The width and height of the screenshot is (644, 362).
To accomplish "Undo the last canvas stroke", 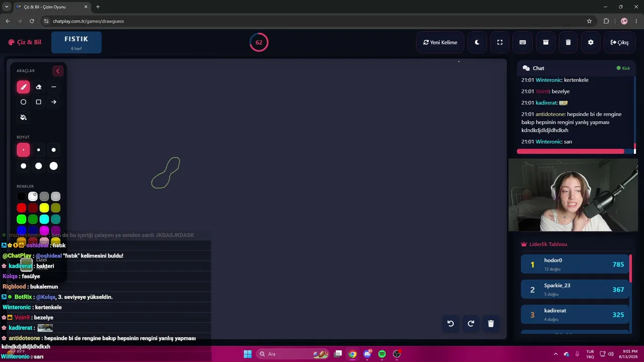I will point(451,324).
